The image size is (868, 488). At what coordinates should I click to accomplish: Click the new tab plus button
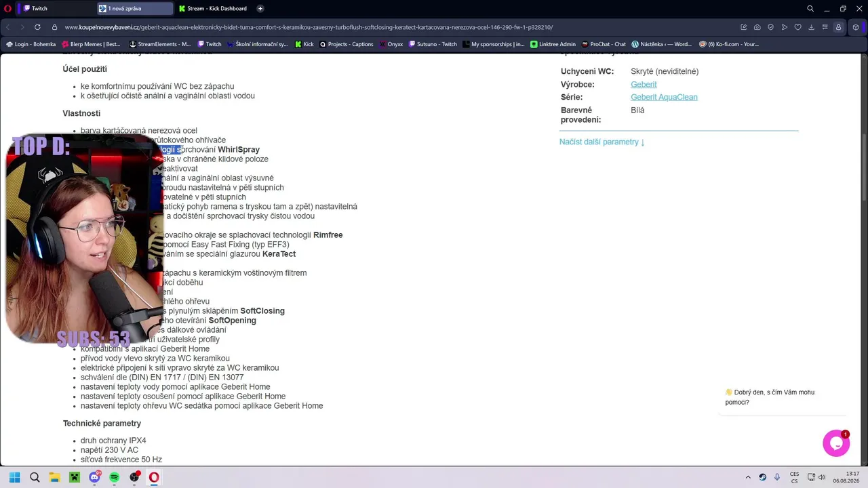[x=260, y=9]
